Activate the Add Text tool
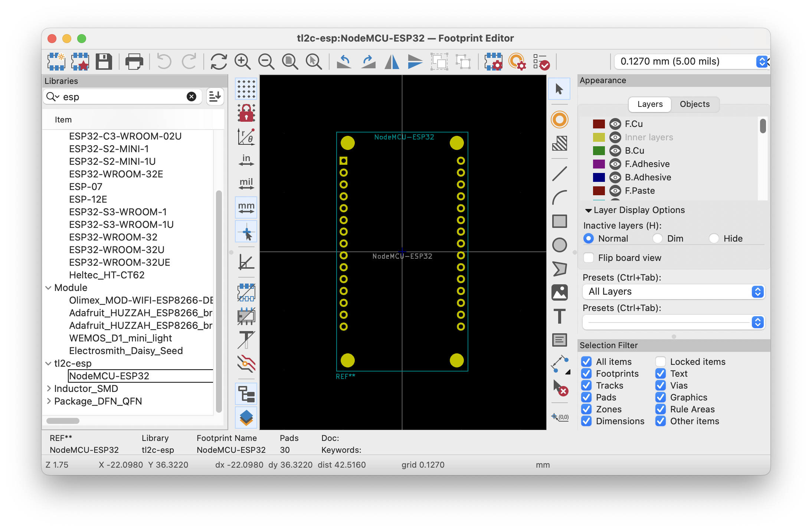 coord(559,316)
